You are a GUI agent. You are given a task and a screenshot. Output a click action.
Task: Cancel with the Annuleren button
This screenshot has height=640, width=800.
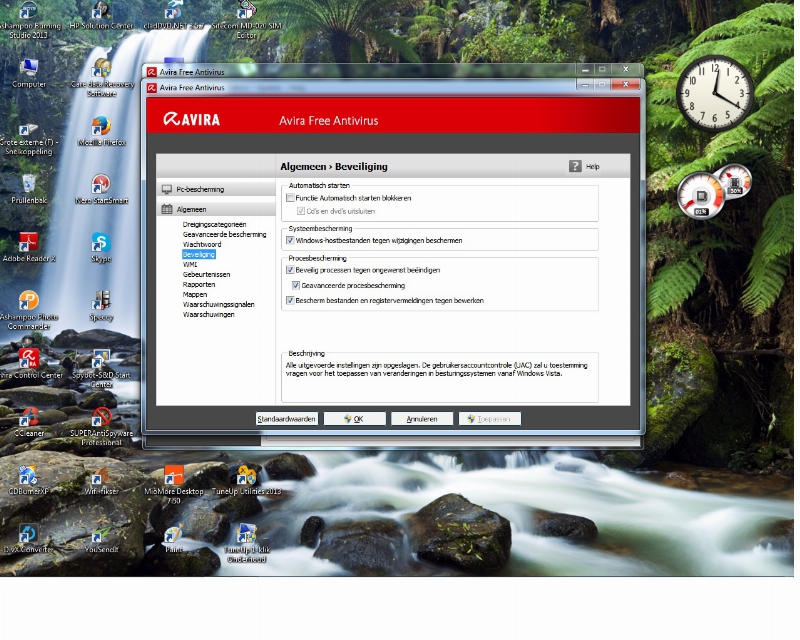pyautogui.click(x=422, y=419)
